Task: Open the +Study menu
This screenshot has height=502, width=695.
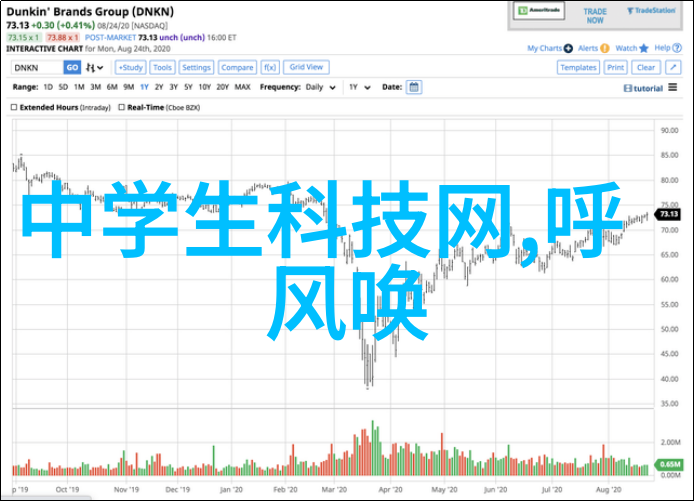Action: tap(131, 67)
